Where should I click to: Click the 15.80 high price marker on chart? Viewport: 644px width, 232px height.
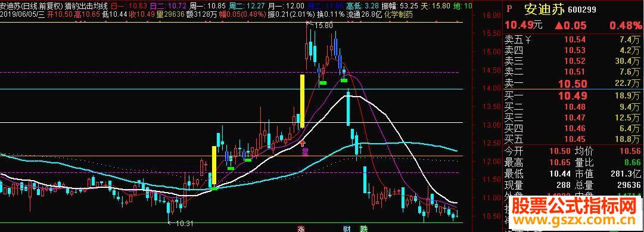[323, 26]
